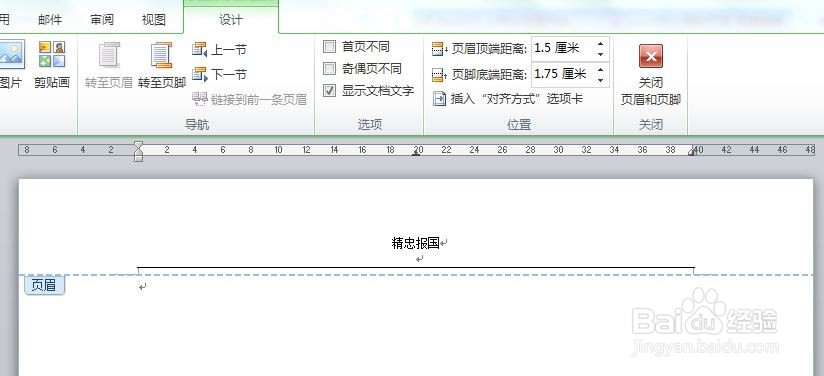
Task: Insert 对齐方式 alignment tab
Action: coord(508,99)
